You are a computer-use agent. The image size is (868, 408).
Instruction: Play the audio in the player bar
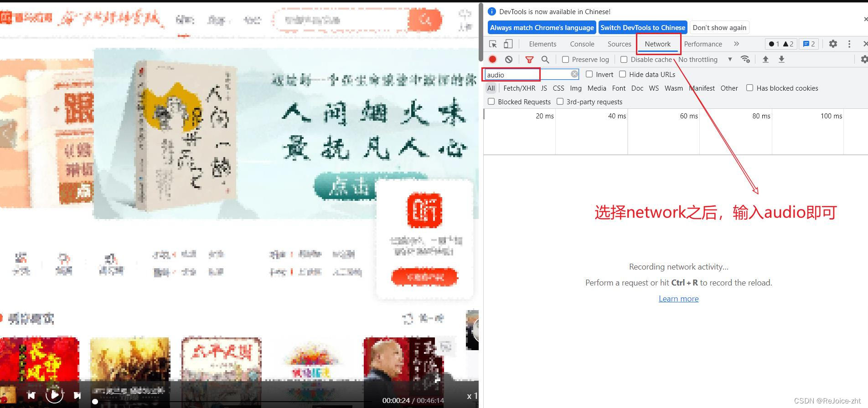54,395
